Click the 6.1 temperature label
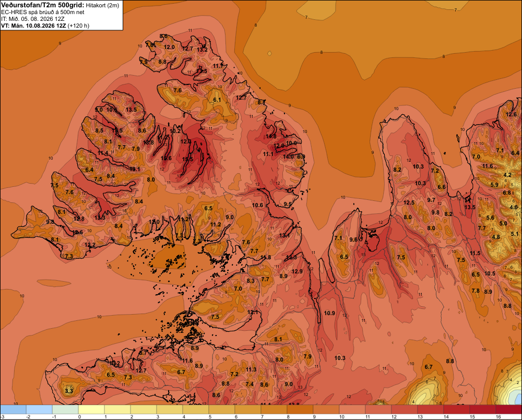This screenshot has height=420, width=522. pos(217,100)
